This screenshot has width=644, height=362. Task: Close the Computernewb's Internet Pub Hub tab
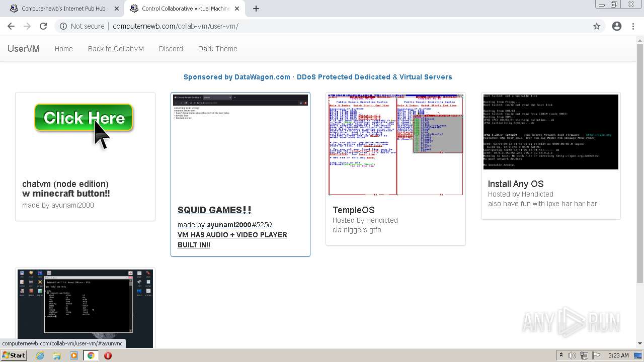pos(117,9)
